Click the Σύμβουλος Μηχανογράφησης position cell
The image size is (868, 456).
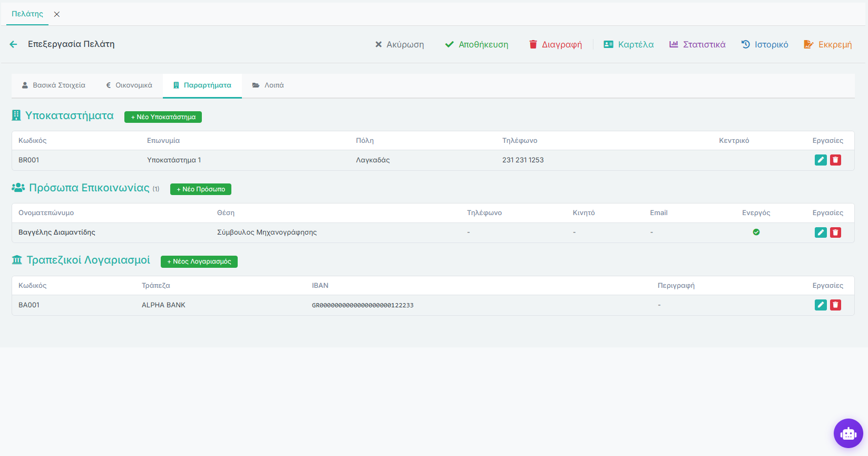(x=267, y=232)
